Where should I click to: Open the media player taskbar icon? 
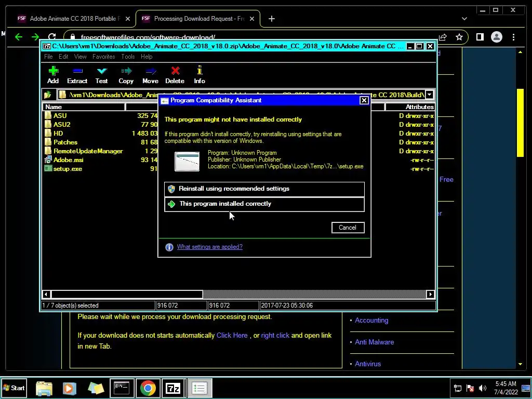[x=69, y=388]
